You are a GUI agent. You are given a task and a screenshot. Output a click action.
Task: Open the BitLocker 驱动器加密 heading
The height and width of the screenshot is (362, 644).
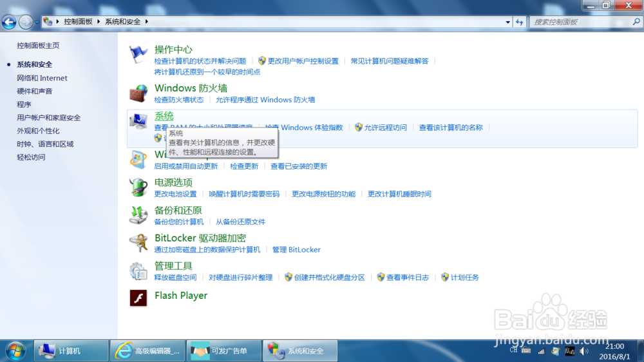coord(200,238)
